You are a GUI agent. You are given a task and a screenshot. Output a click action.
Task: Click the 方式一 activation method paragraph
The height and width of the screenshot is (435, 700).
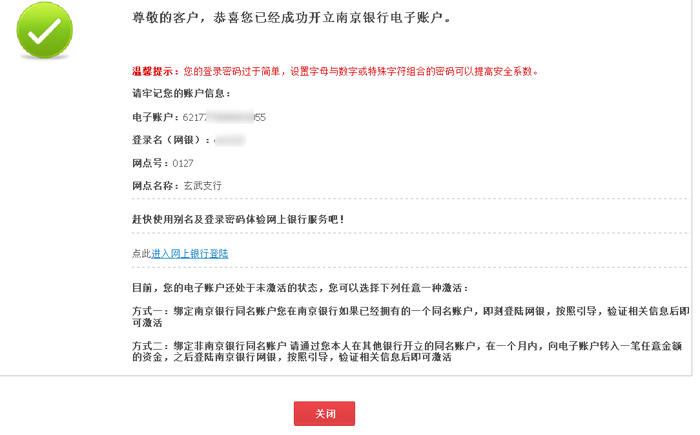410,316
